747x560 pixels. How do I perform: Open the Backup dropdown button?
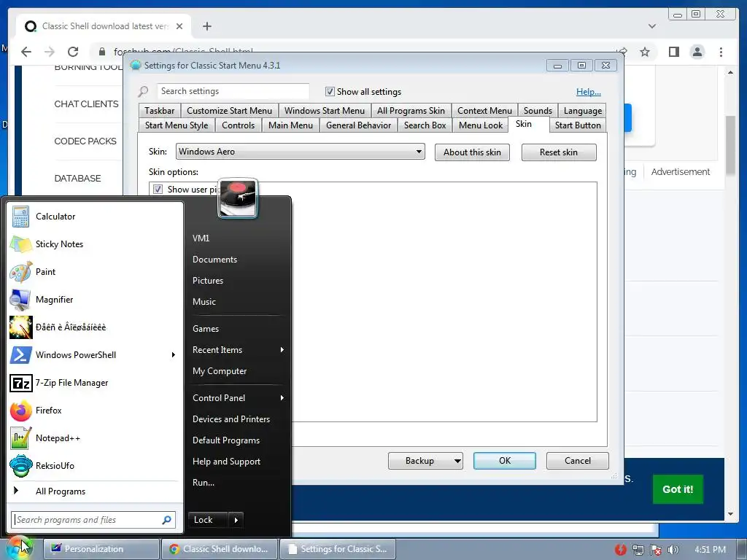coord(425,461)
